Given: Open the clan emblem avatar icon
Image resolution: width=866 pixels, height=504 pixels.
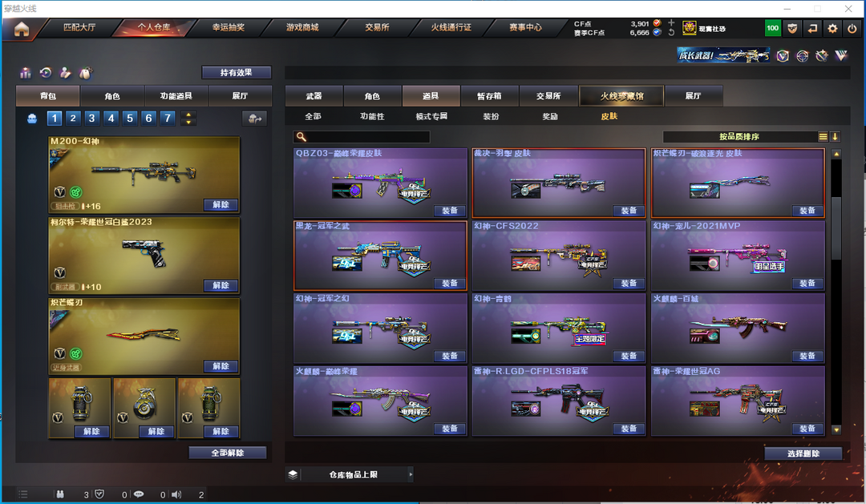Looking at the screenshot, I should click(689, 28).
